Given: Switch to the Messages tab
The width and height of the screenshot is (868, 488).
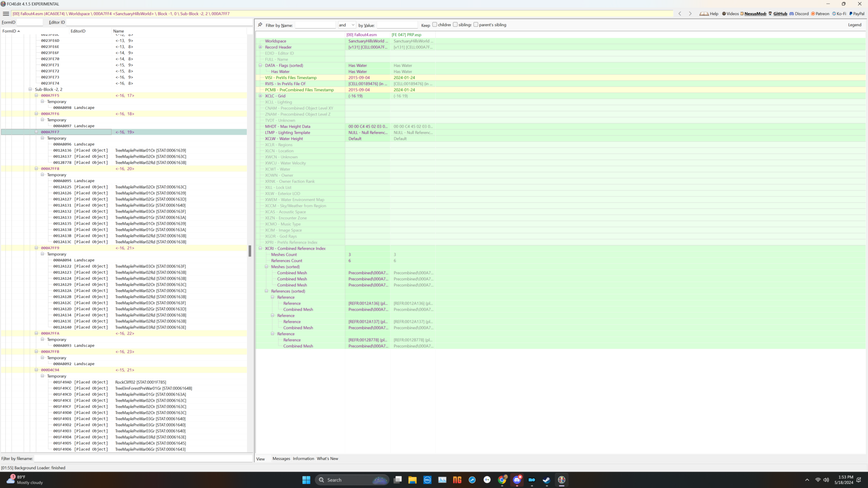Looking at the screenshot, I should coord(281,459).
